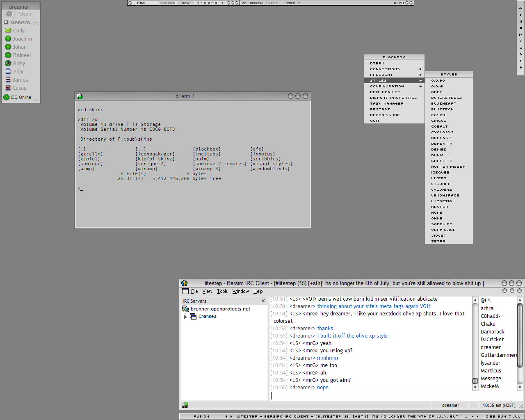Choose Task Manager in Blackbox menu
Image resolution: width=525 pixels, height=420 pixels.
386,103
